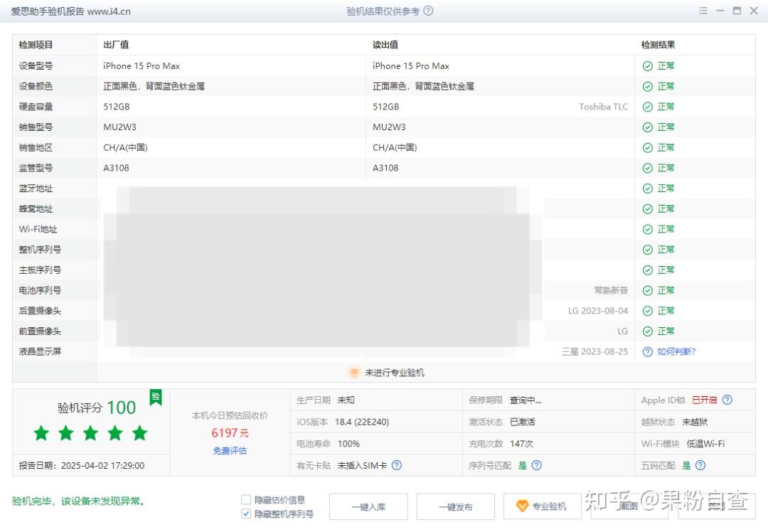The width and height of the screenshot is (768, 532).
Task: Enable the 隐藏估价信息 checkbox
Action: (x=246, y=500)
